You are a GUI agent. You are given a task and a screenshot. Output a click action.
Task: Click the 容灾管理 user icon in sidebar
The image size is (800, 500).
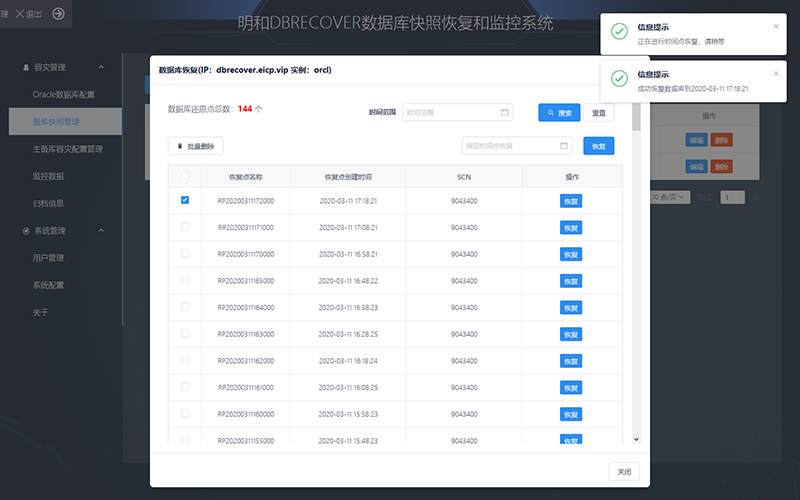click(26, 67)
